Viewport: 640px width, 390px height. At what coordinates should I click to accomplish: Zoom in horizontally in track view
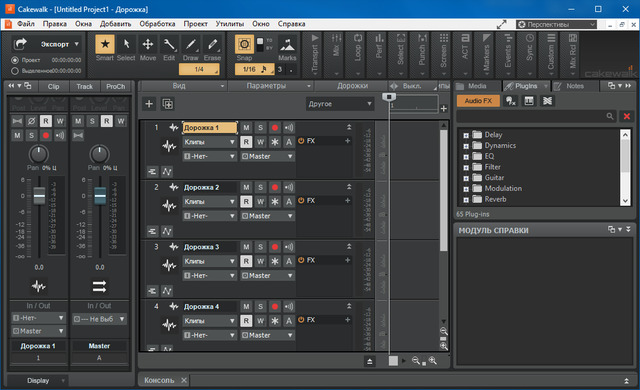433,361
